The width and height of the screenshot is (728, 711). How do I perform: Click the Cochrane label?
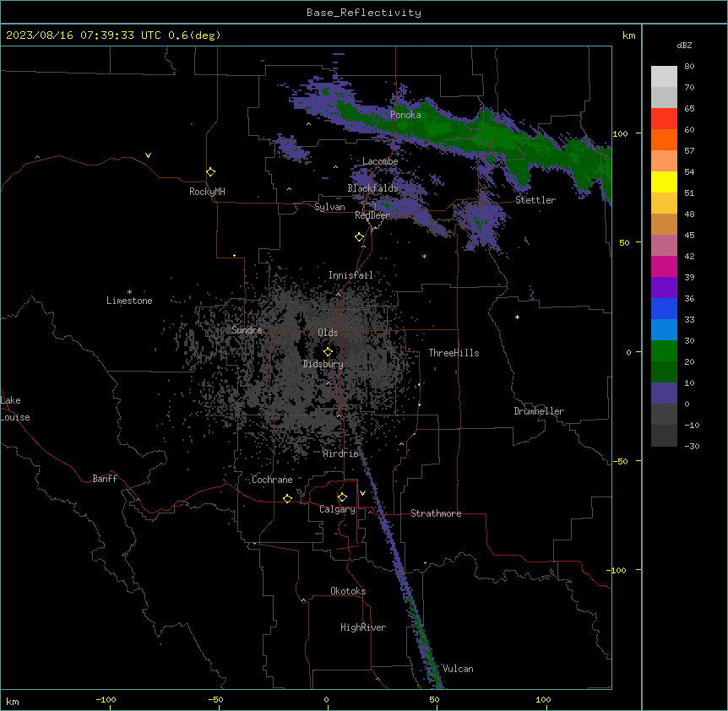point(272,480)
